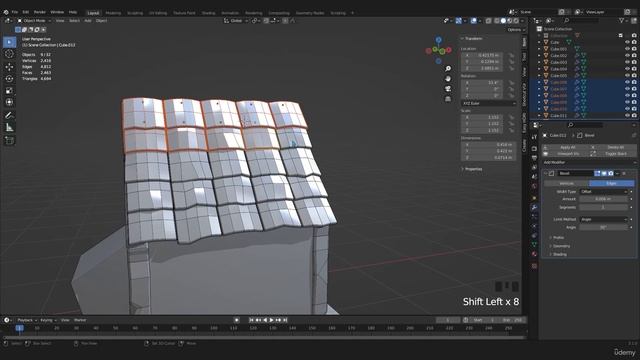Select the Vertices bevel affect button
The image size is (640, 360).
[566, 184]
